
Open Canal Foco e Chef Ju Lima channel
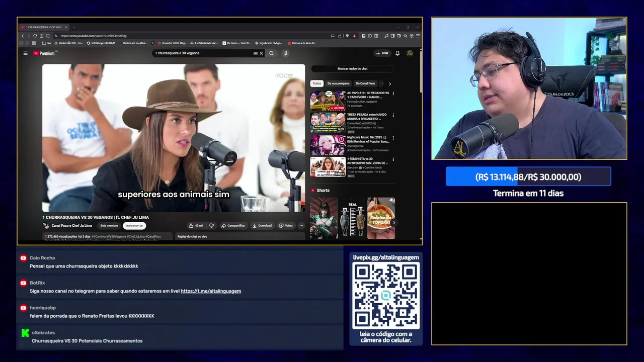click(71, 226)
